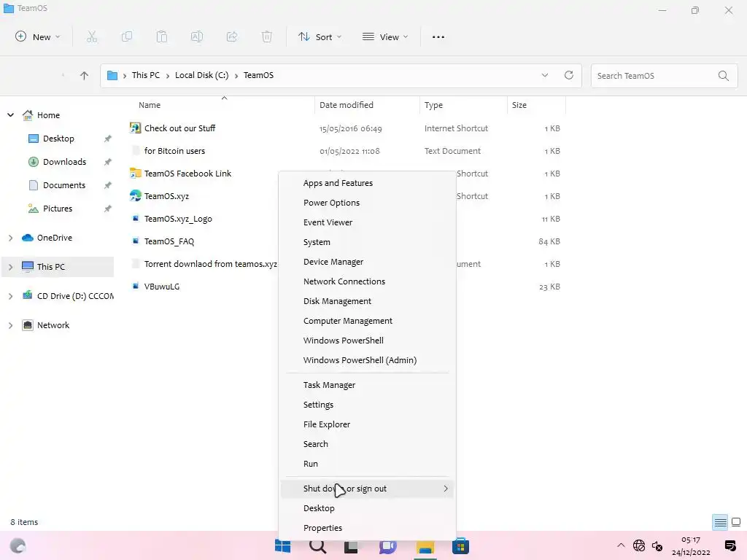Open taskbar Search magnifier
Screen dimensions: 747x560
pos(318,546)
